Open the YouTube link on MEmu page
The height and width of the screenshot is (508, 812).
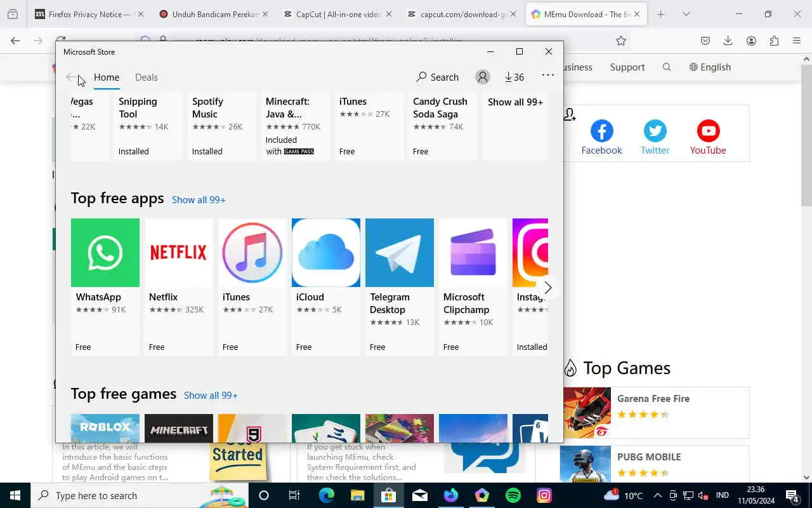(708, 138)
